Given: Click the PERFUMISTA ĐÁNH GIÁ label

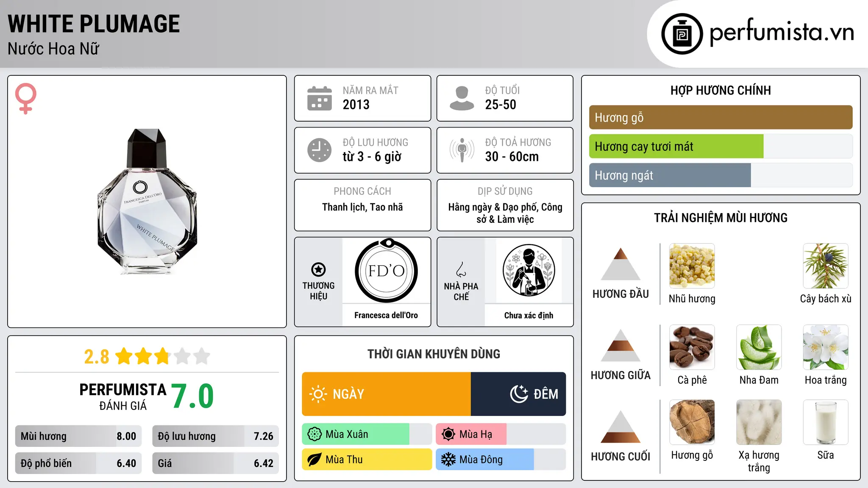Looking at the screenshot, I should [123, 396].
